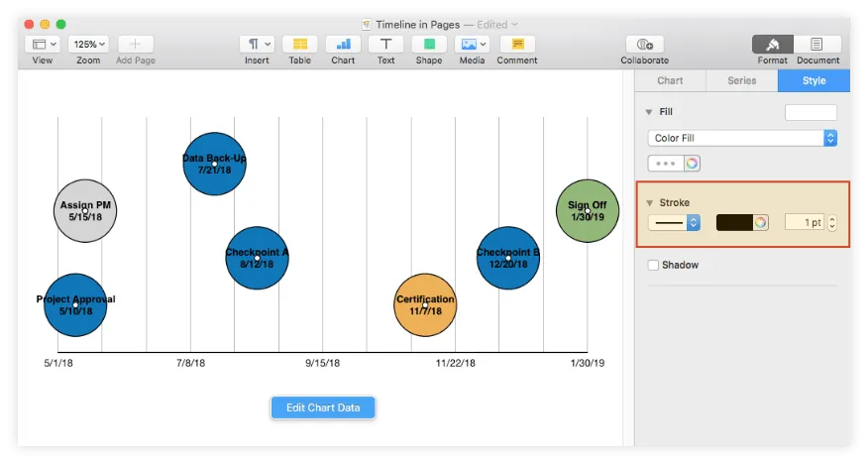Click the Table toolbar icon
The image size is (868, 464).
pyautogui.click(x=299, y=45)
